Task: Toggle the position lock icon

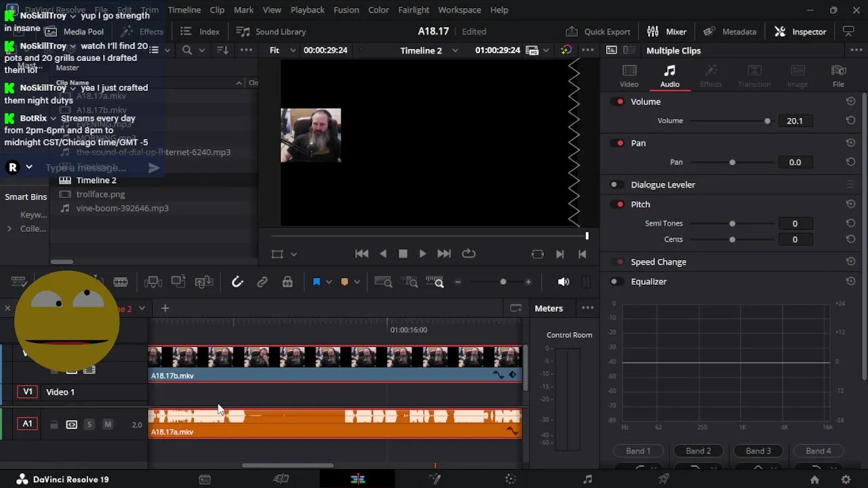Action: pos(288,282)
